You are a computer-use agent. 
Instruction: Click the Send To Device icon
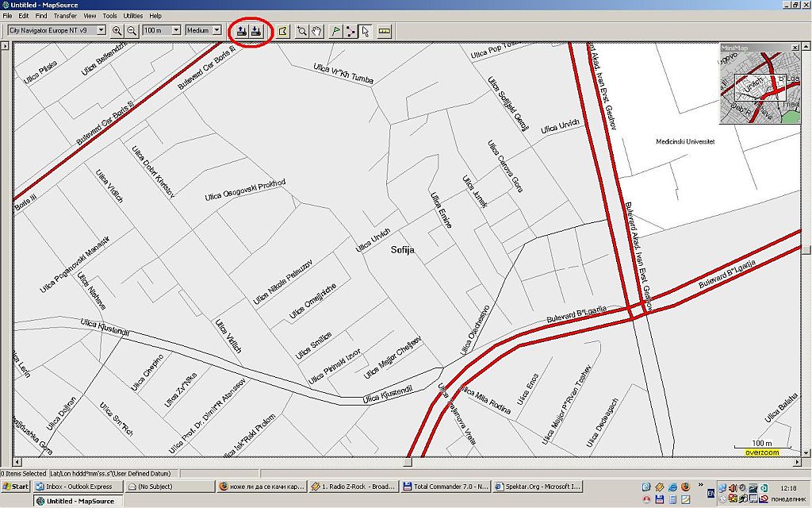[x=242, y=31]
